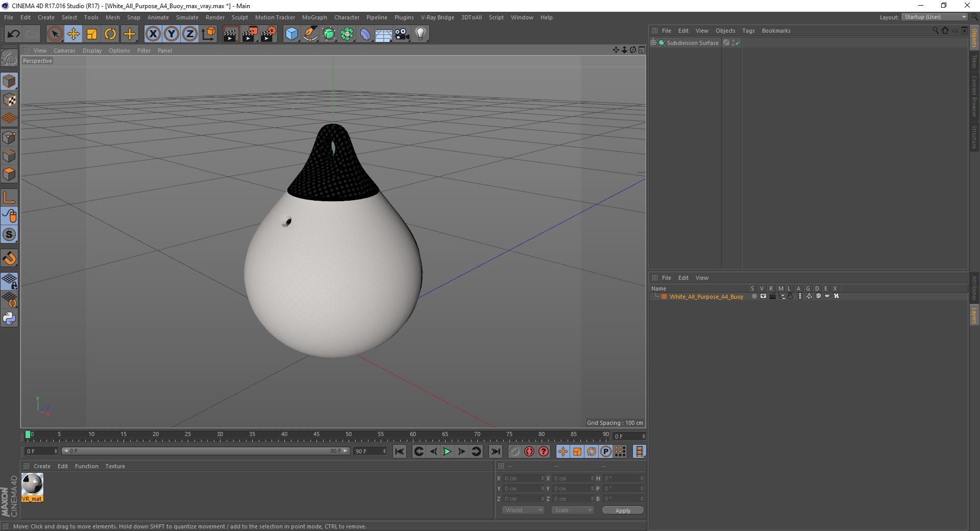The height and width of the screenshot is (531, 980).
Task: Switch the coordinate system icon
Action: [x=208, y=34]
